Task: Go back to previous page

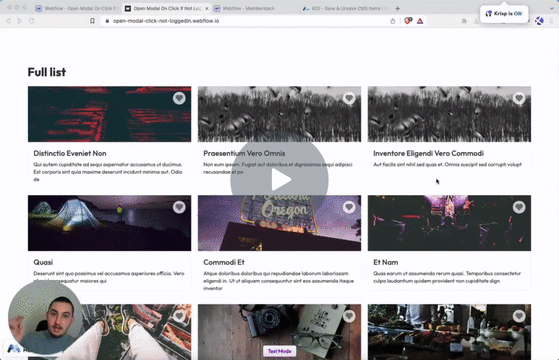Action: (x=8, y=21)
